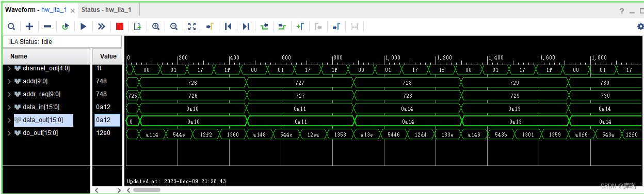Go to cursor icon

[x=210, y=26]
